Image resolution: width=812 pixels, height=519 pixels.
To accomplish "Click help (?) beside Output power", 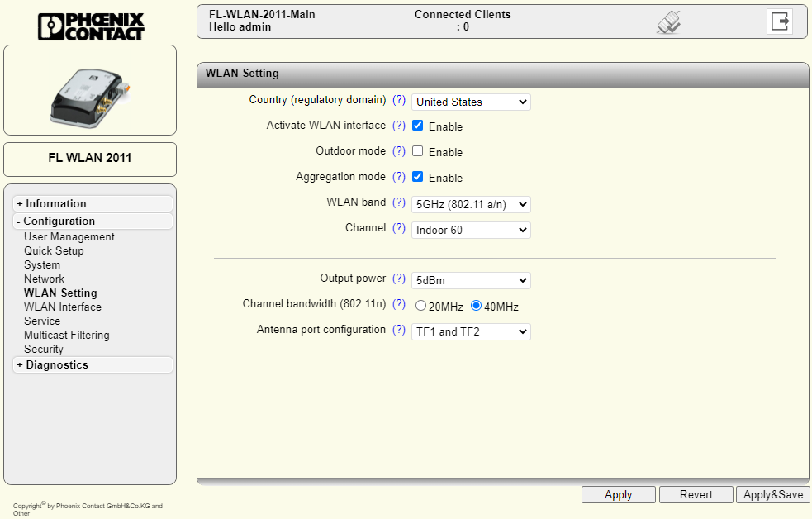I will pyautogui.click(x=399, y=279).
